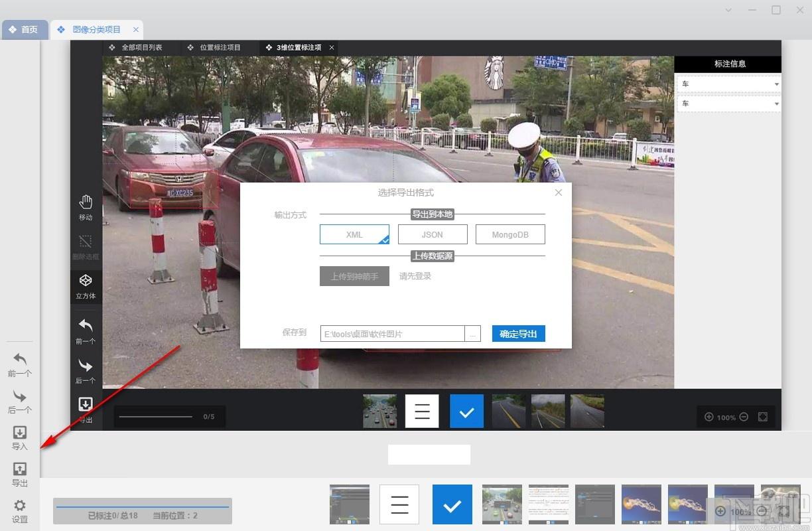Go to 后一个 in outer sidebar
This screenshot has height=531, width=812.
(x=20, y=402)
